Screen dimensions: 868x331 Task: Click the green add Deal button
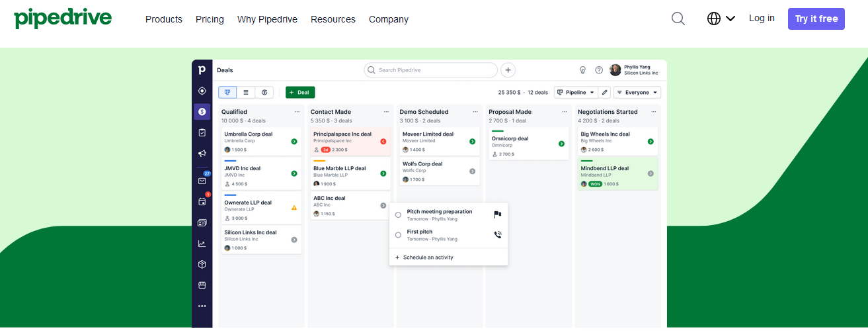click(x=300, y=93)
